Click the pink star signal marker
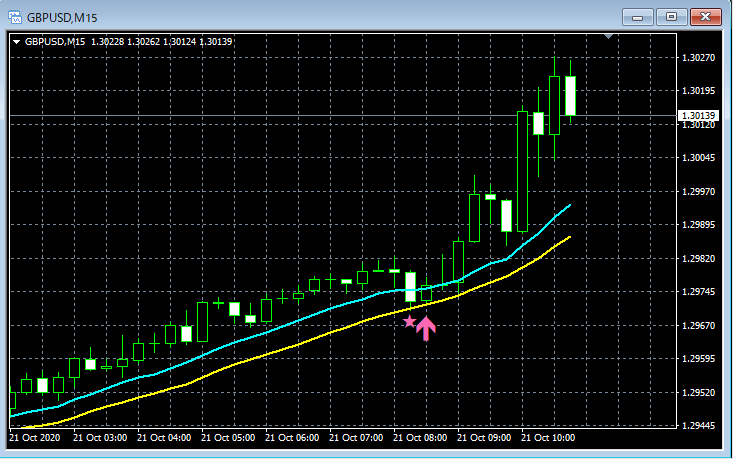The image size is (734, 459). click(x=410, y=321)
